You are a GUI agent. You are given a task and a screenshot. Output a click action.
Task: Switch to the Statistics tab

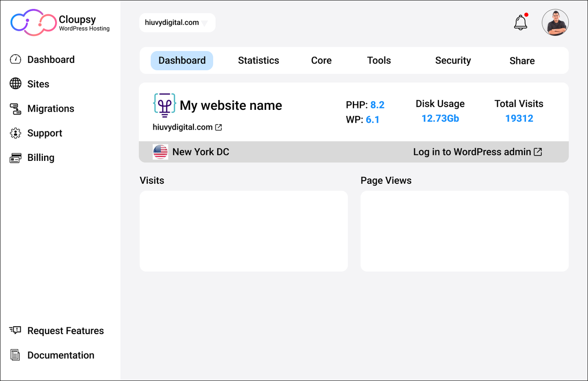click(x=258, y=60)
